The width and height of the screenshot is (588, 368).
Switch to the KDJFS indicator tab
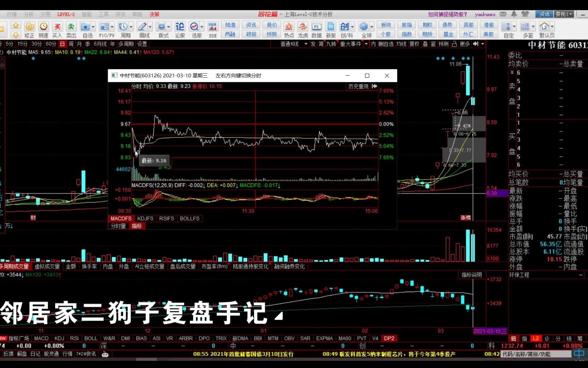145,218
